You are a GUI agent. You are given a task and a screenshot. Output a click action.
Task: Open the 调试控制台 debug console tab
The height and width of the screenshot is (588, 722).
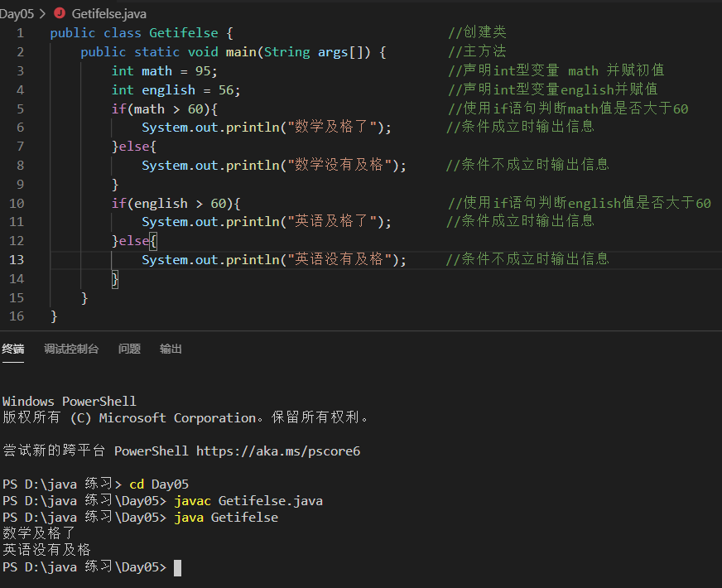pos(71,349)
